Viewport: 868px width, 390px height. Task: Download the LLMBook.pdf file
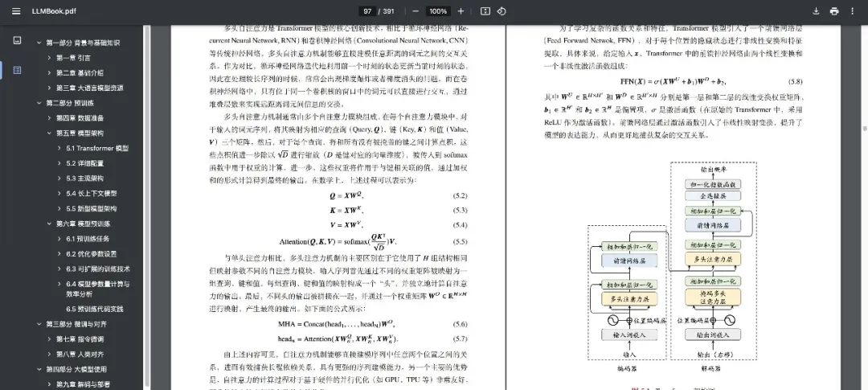tap(816, 11)
